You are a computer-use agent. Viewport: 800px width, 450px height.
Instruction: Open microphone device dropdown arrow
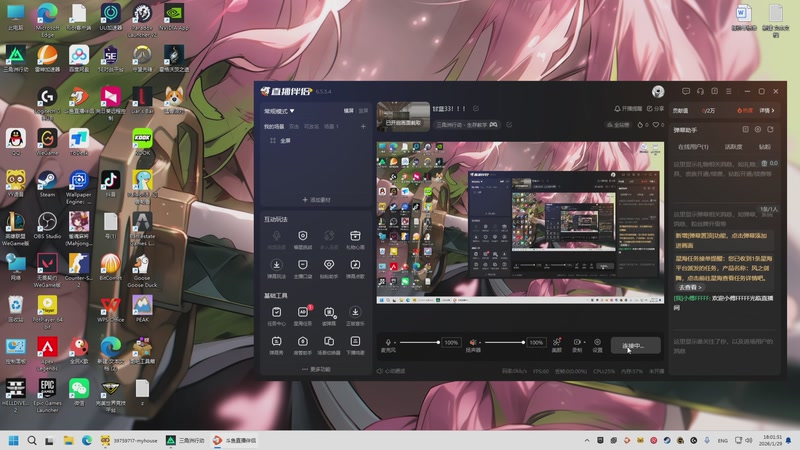pos(394,343)
